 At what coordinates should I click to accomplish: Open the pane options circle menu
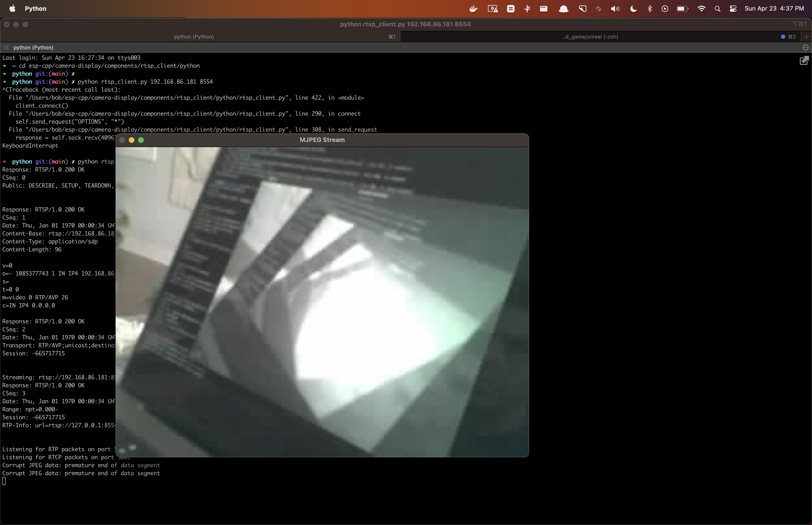tap(805, 47)
